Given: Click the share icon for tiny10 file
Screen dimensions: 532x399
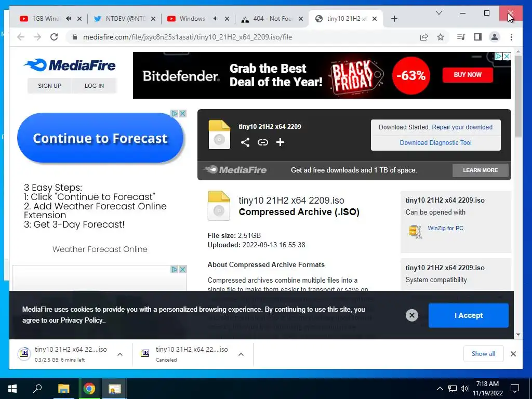Looking at the screenshot, I should pos(245,142).
